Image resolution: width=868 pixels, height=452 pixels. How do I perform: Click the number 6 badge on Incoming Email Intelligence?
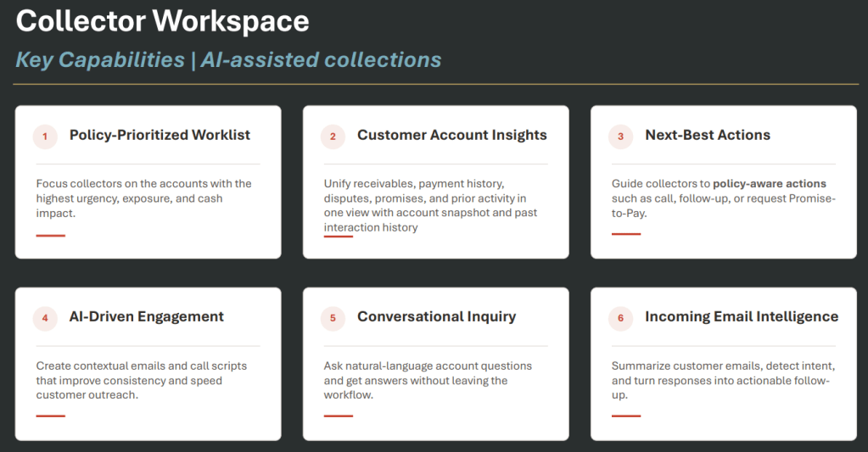click(620, 318)
